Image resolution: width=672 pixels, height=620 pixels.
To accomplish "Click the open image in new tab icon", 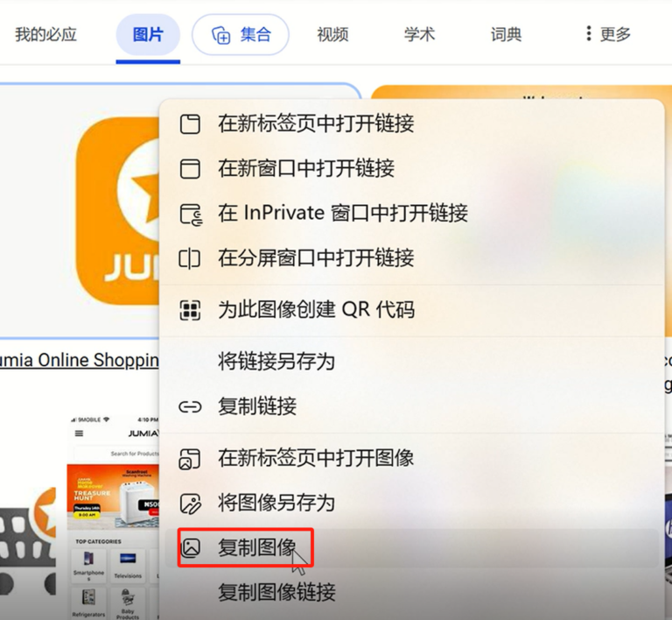I will (x=189, y=459).
